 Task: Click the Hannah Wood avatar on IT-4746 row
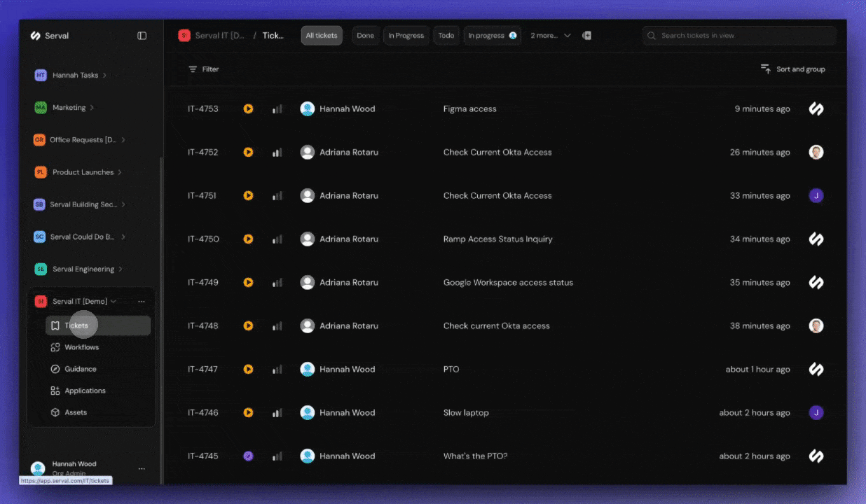click(x=308, y=413)
